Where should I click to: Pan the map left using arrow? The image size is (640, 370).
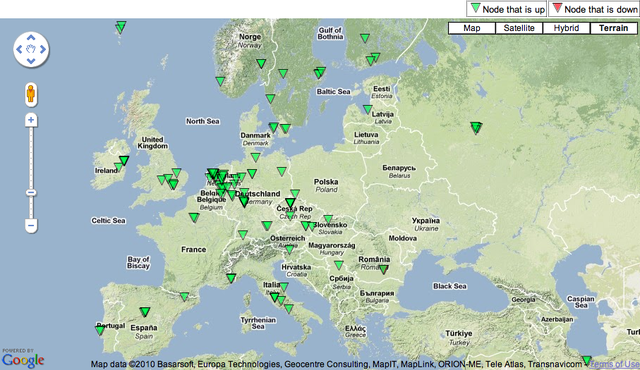pyautogui.click(x=19, y=49)
